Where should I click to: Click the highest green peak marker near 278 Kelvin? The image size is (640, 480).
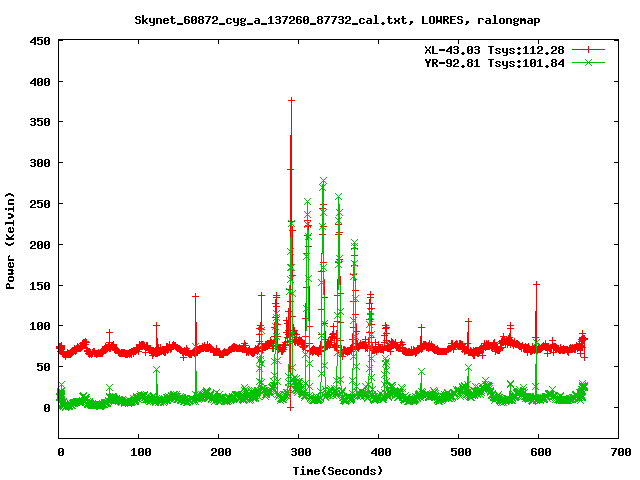(323, 181)
